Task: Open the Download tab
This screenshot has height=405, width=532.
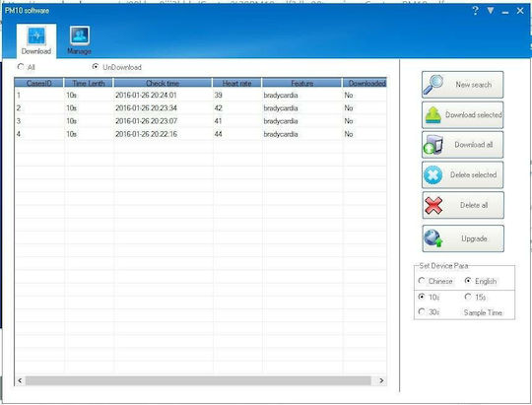Action: point(36,41)
